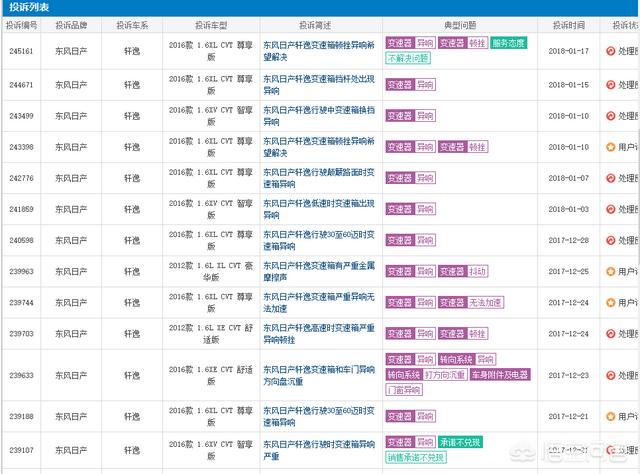
Task: Click the green 服务态度 tag
Action: click(508, 43)
